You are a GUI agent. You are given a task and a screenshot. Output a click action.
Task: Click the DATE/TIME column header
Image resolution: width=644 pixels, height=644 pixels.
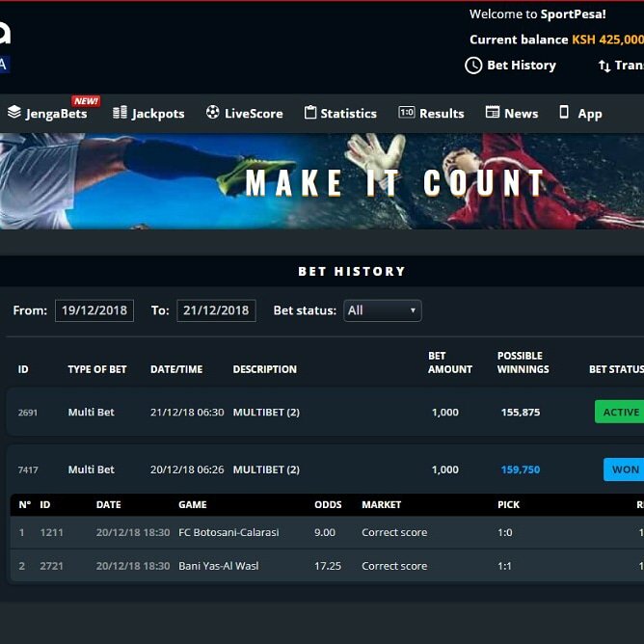point(176,369)
